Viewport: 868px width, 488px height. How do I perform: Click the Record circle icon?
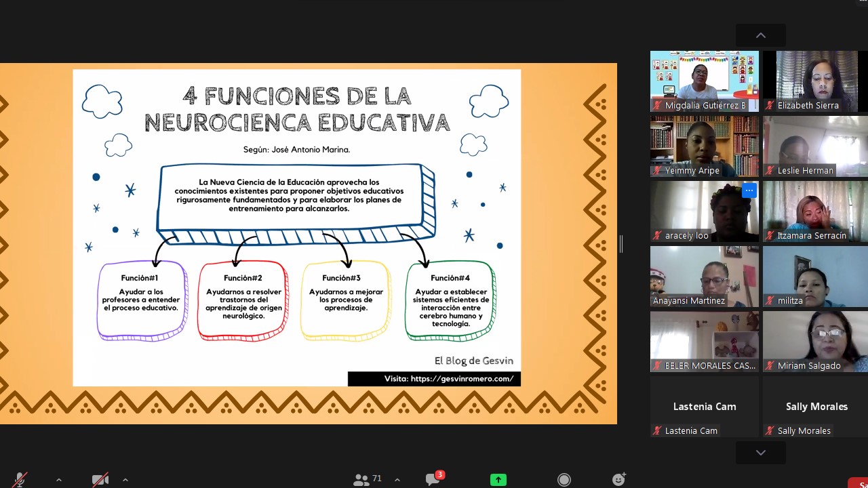564,480
